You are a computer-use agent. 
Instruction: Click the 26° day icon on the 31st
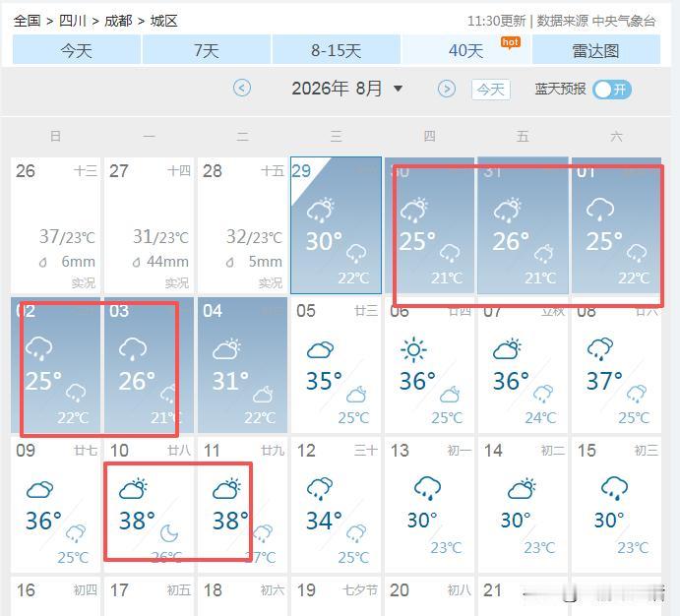[x=508, y=210]
